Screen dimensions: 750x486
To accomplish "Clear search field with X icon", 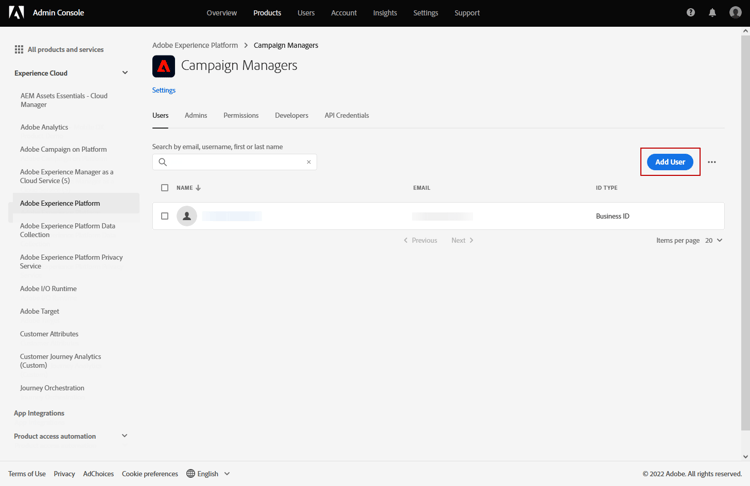I will coord(309,162).
